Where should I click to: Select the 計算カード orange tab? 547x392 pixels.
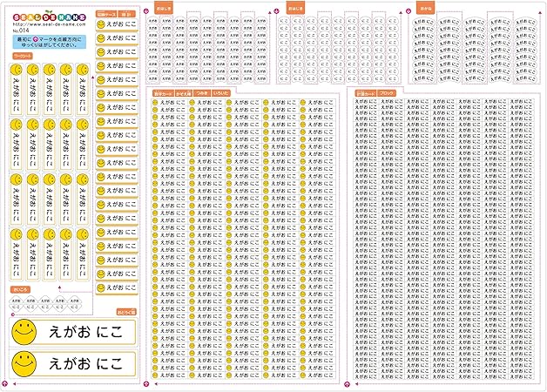365,93
